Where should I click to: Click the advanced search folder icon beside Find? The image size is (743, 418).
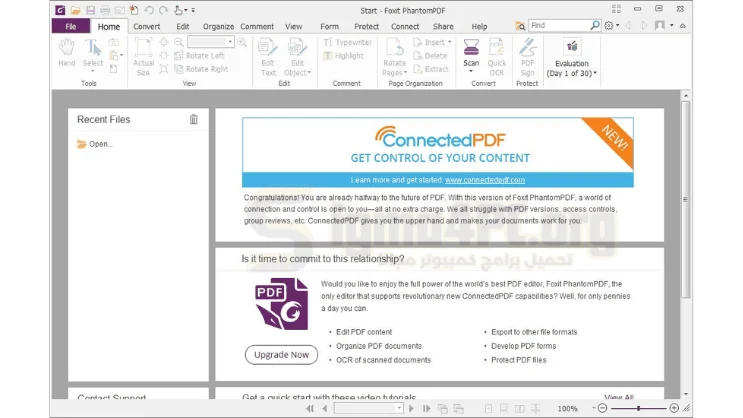[x=520, y=26]
